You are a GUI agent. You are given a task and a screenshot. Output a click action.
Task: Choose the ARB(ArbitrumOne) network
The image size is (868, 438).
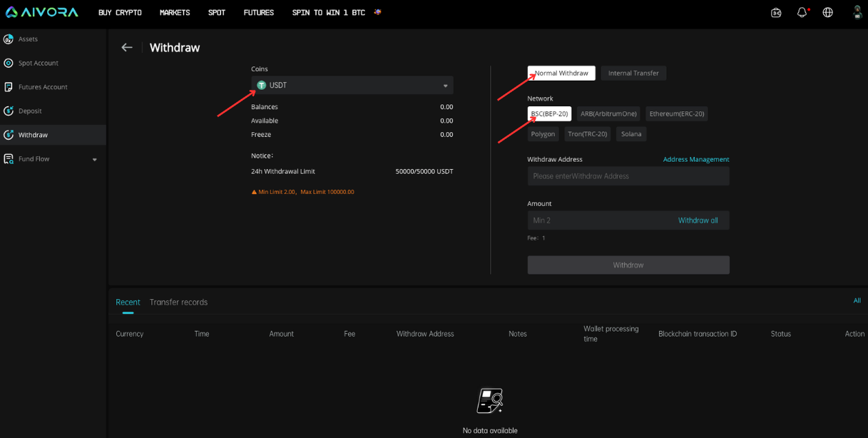(x=608, y=113)
